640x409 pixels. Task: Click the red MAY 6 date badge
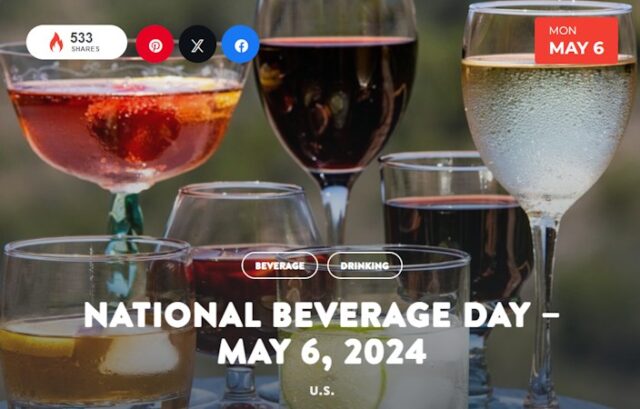pos(576,40)
